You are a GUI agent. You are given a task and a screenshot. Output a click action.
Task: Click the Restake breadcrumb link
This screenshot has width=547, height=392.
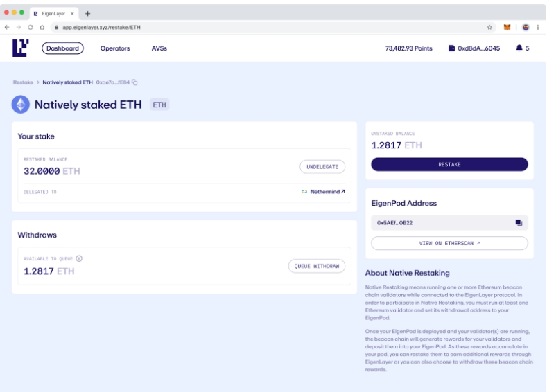coord(23,82)
